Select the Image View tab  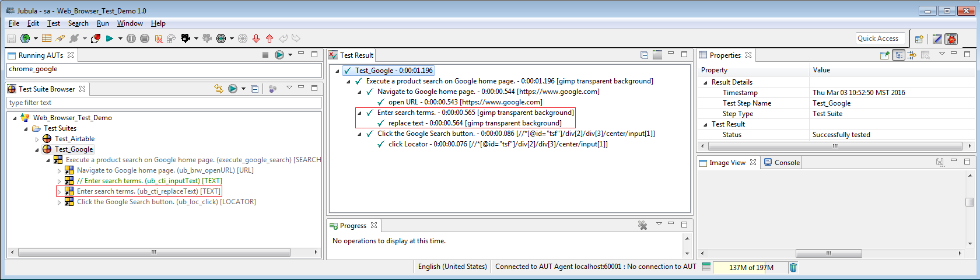[x=728, y=162]
